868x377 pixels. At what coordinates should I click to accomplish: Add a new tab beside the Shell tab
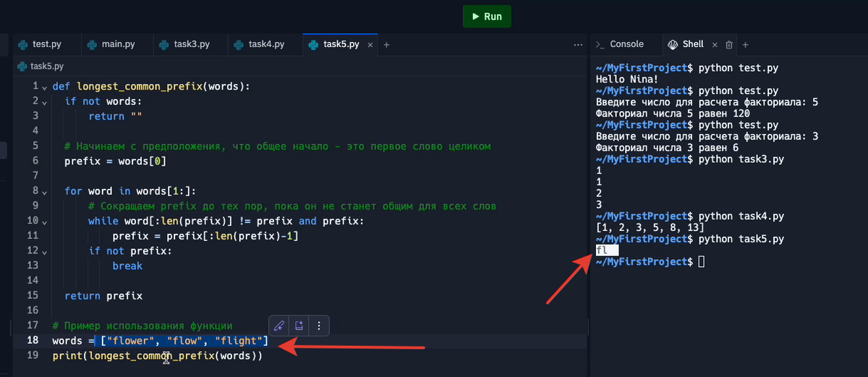745,44
